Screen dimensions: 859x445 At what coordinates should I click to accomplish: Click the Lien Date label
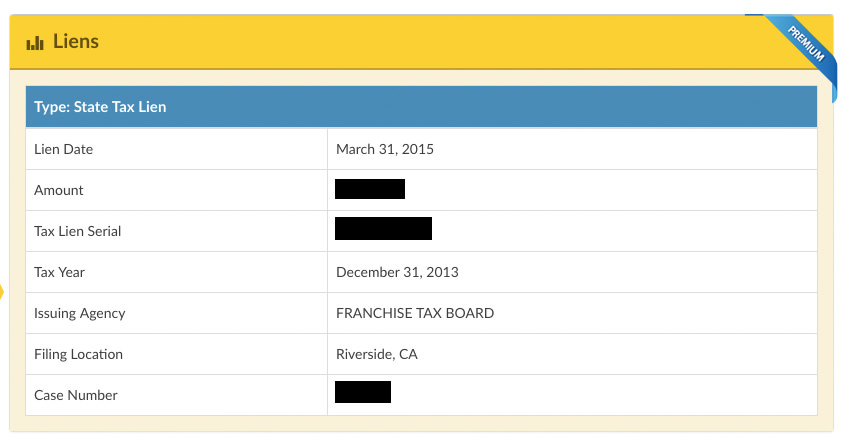[64, 149]
